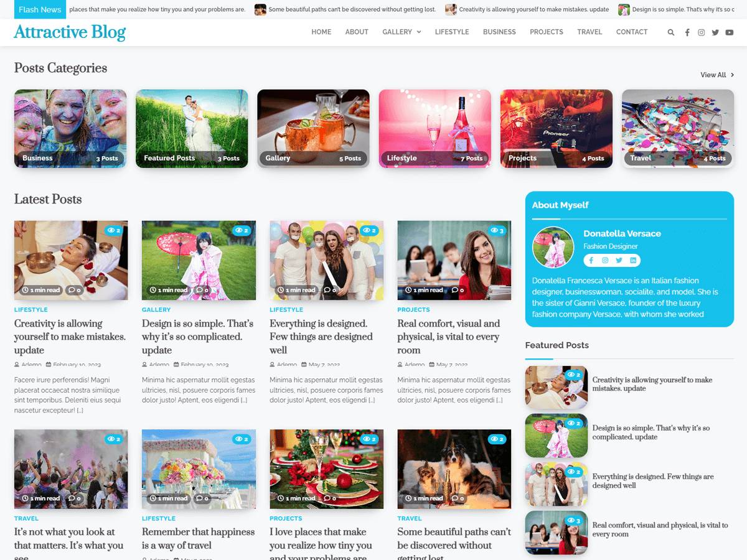747x560 pixels.
Task: Open sidebar featured 'Creativity is allowing yourself' link
Action: [x=652, y=384]
